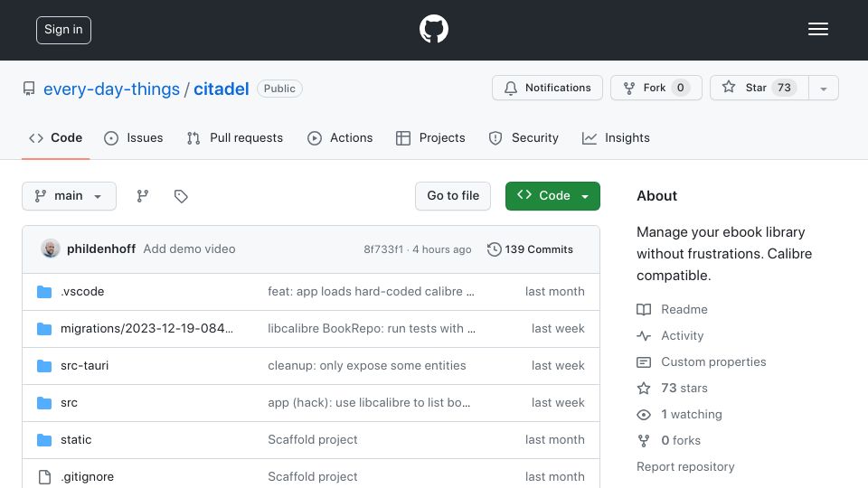The height and width of the screenshot is (488, 868).
Task: Open the Projects tab
Action: tap(430, 137)
